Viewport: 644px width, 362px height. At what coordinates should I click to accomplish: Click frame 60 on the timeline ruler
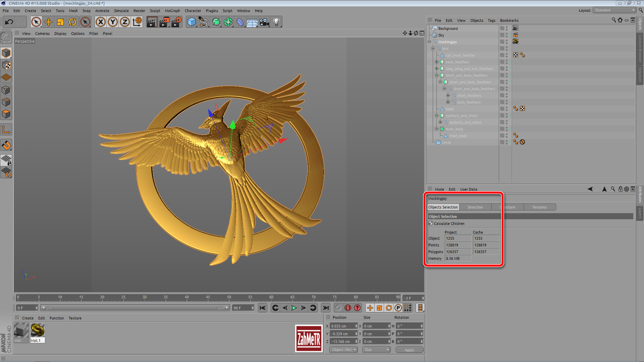click(x=271, y=297)
